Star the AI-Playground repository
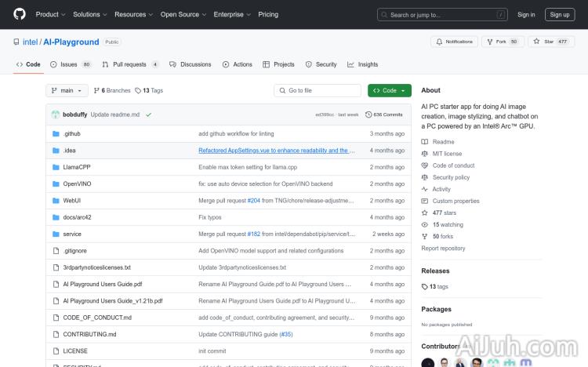The width and height of the screenshot is (588, 367). pyautogui.click(x=546, y=42)
